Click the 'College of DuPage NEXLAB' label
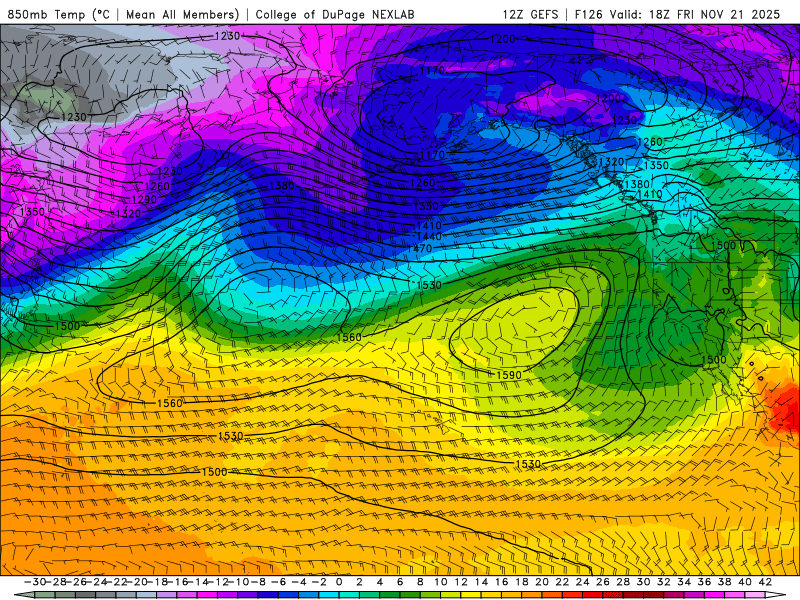800x600 pixels. (x=335, y=14)
